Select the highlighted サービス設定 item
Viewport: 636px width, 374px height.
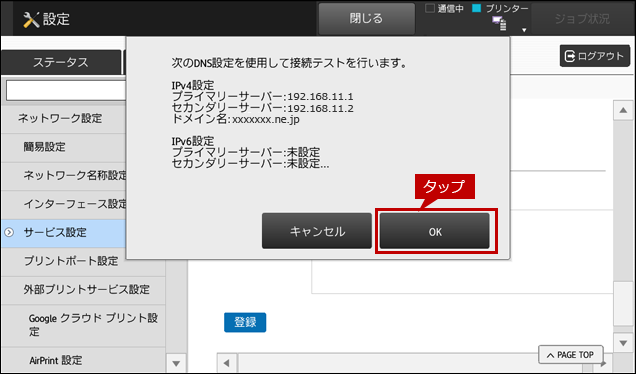(x=64, y=233)
